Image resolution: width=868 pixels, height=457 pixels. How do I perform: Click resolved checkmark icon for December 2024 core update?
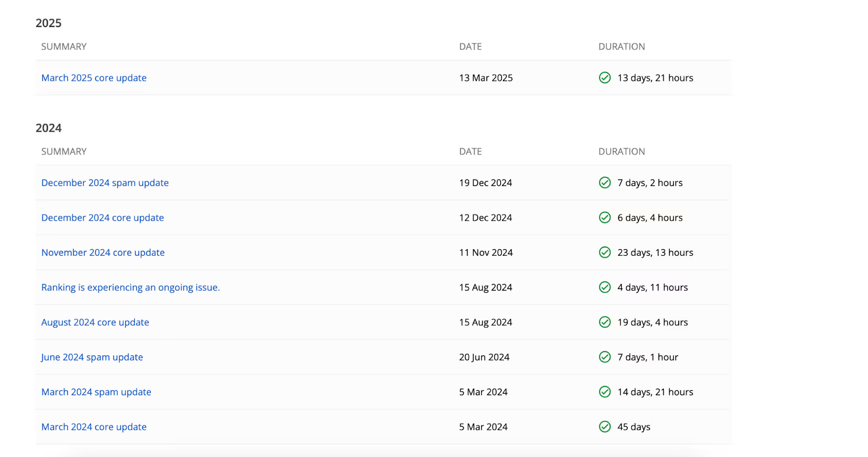[605, 217]
